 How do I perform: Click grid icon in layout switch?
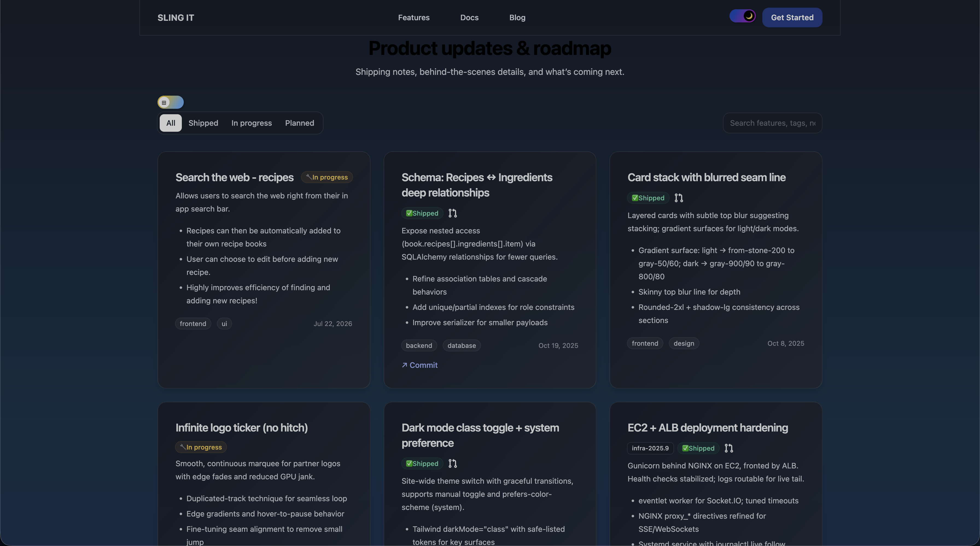point(164,102)
